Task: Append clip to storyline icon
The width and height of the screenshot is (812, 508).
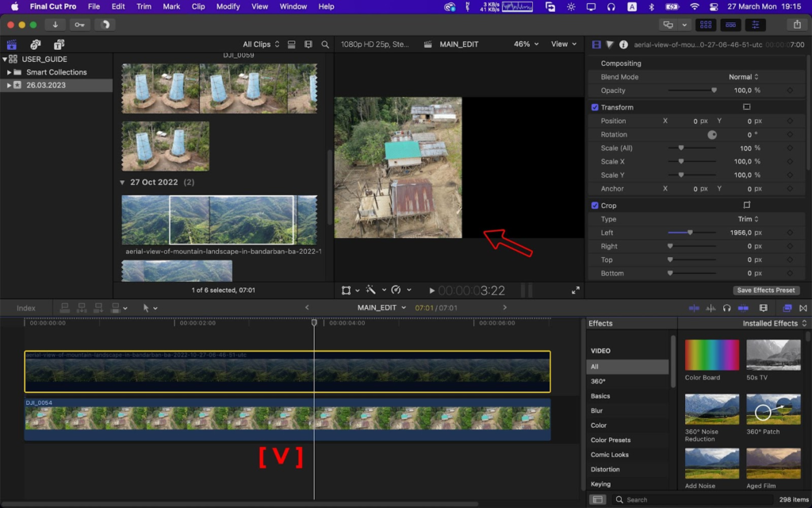Action: click(x=98, y=308)
